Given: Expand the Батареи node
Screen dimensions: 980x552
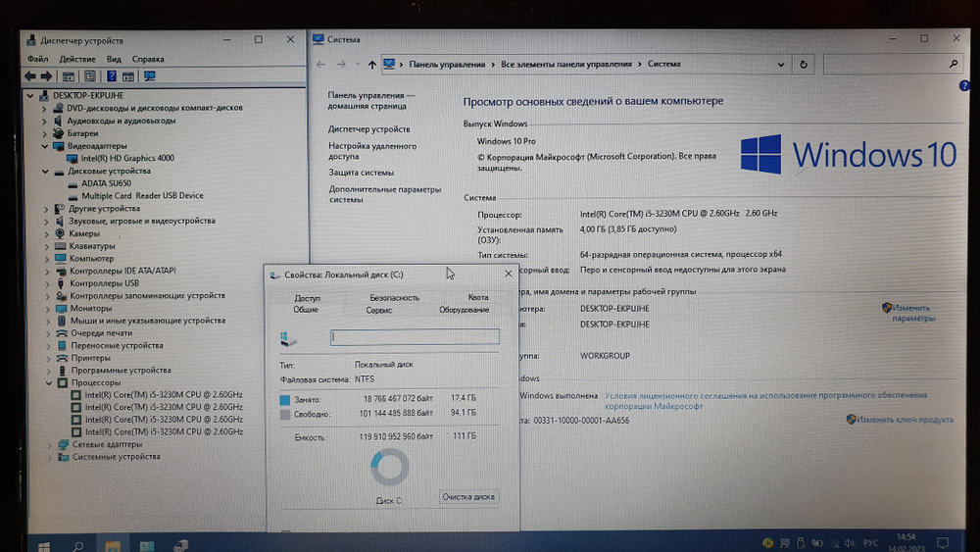Looking at the screenshot, I should click(44, 133).
